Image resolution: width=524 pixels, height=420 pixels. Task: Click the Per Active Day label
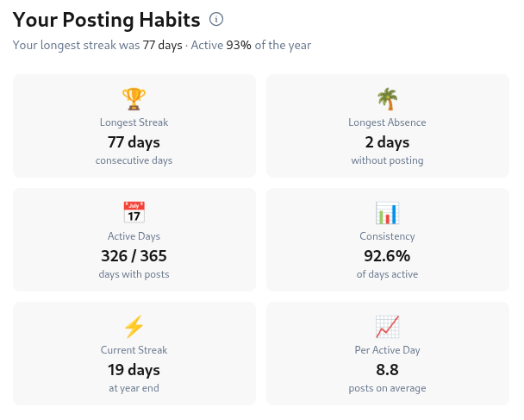pyautogui.click(x=387, y=350)
